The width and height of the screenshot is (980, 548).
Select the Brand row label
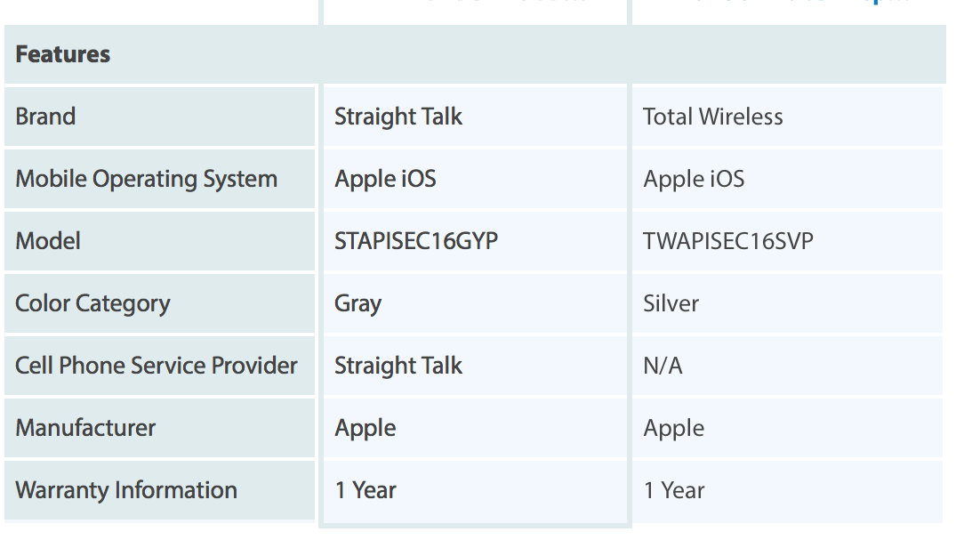[45, 117]
